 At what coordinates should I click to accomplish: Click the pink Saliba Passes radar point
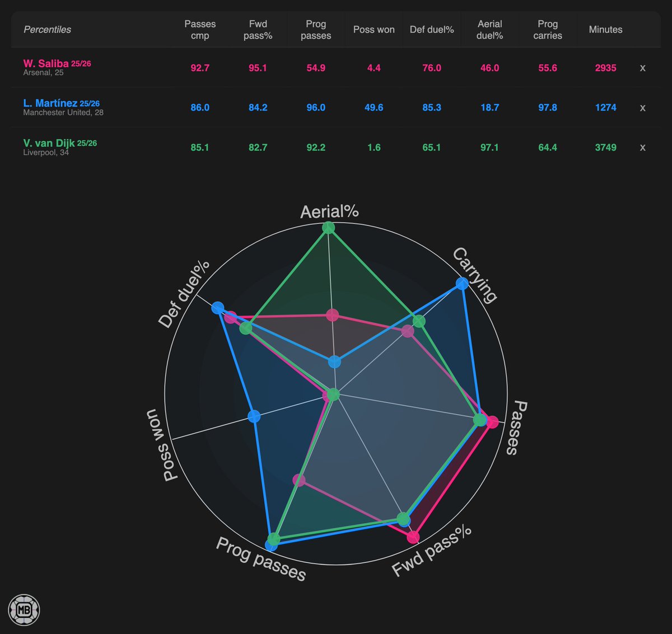492,422
